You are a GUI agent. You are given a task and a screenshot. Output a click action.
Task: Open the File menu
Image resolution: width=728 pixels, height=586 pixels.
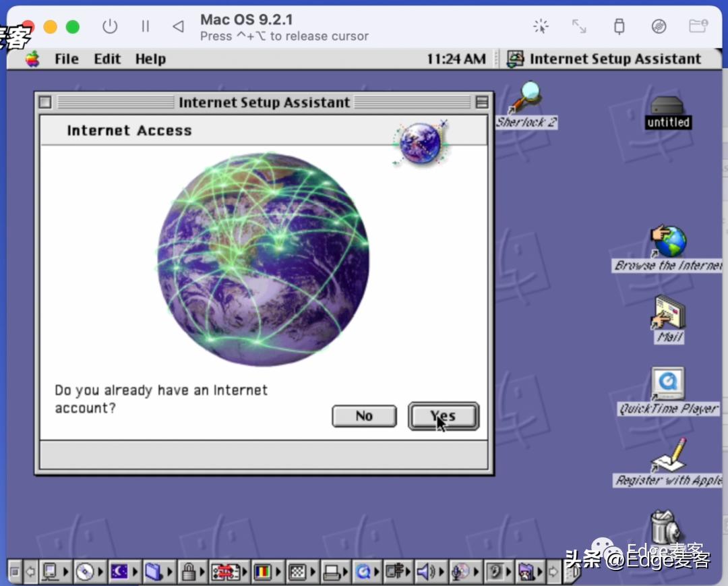[x=66, y=59]
